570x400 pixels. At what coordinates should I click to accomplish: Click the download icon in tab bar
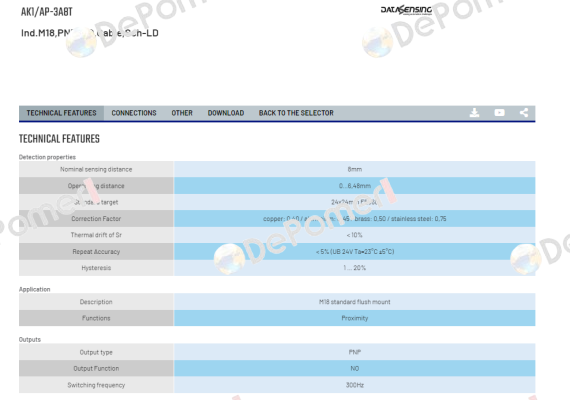click(474, 113)
